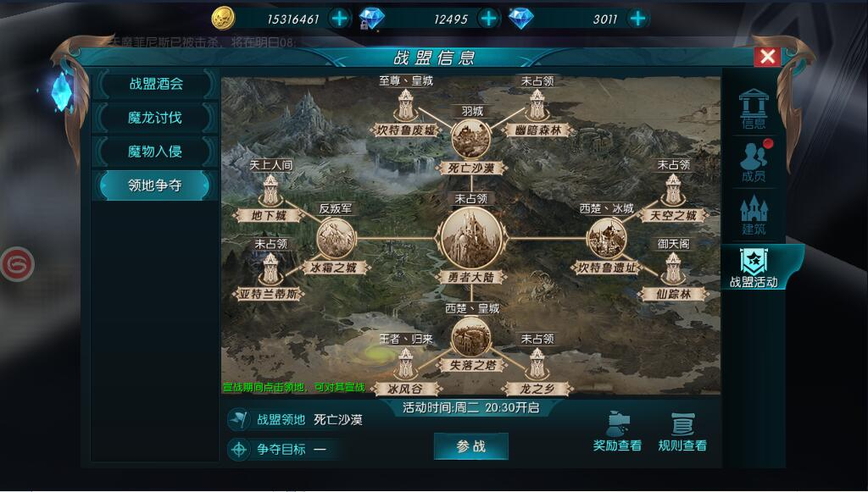
Task: Select the 死亡沙漠 territory node
Action: click(x=471, y=138)
